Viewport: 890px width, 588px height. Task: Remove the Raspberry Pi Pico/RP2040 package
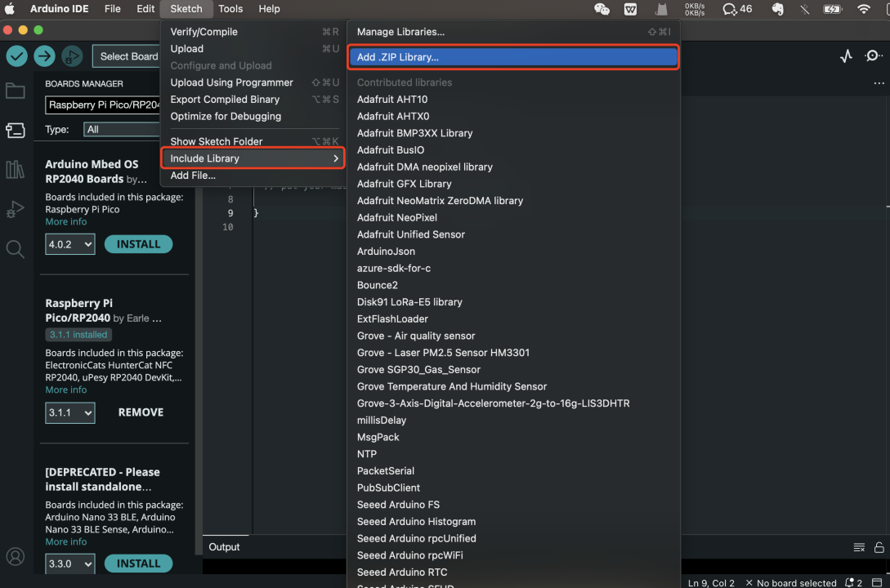[x=141, y=412]
